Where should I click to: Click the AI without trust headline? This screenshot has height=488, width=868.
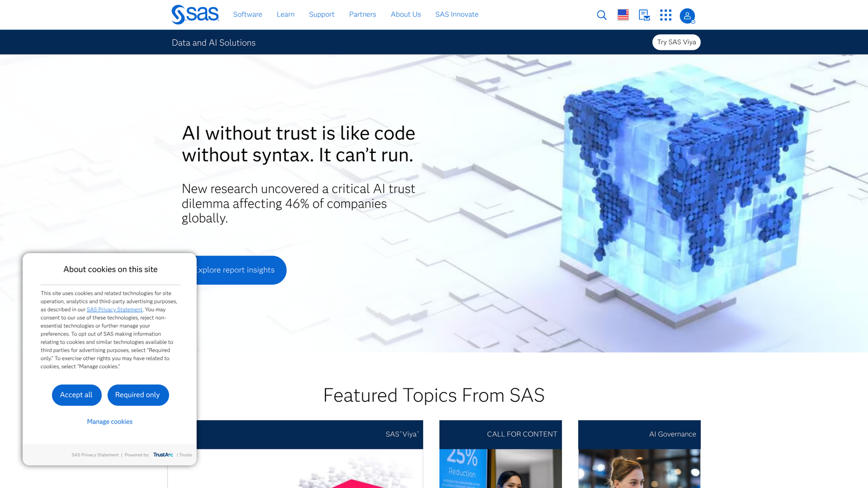pyautogui.click(x=298, y=144)
